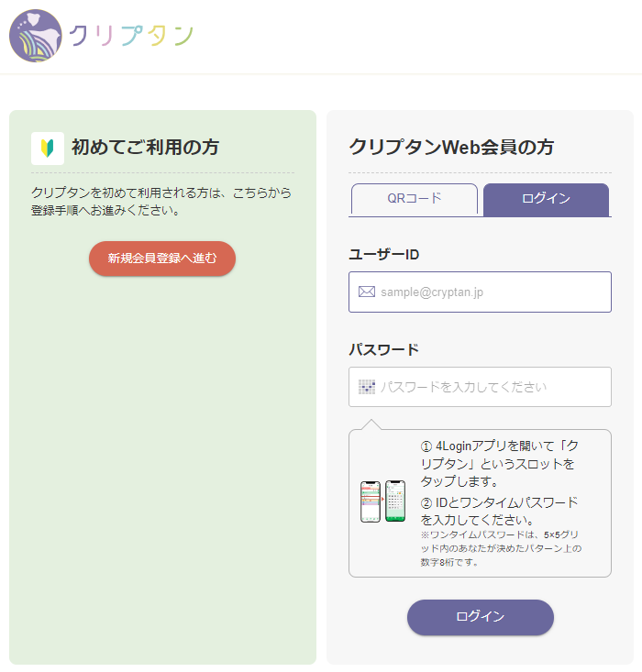The image size is (642, 672).
Task: Click the green-yellow beginner mark icon
Action: pos(48,148)
